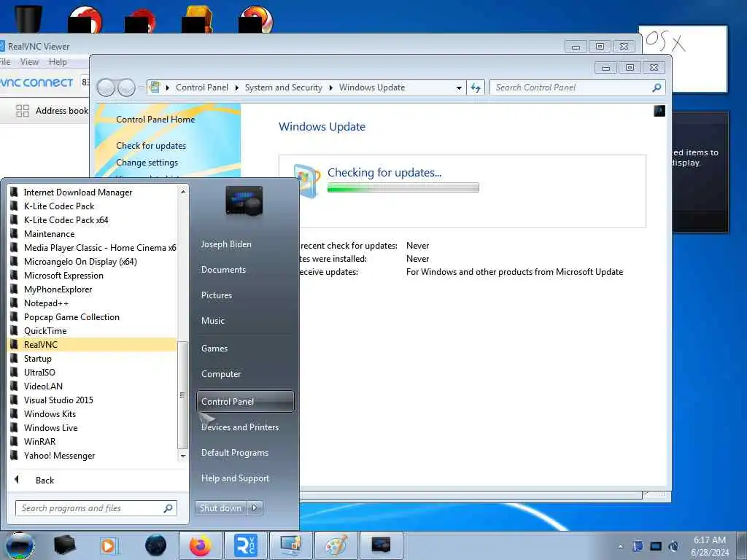Open Shut down options arrow

(255, 508)
